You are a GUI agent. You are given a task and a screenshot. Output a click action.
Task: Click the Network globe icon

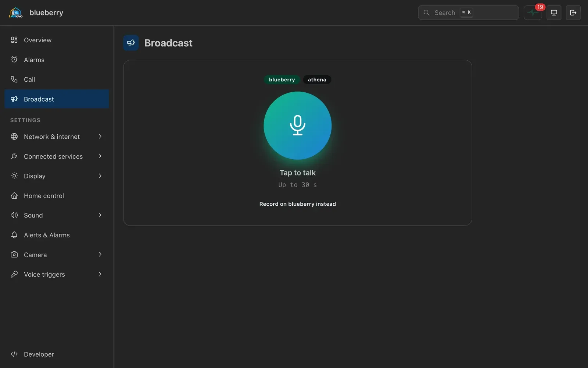coord(14,137)
